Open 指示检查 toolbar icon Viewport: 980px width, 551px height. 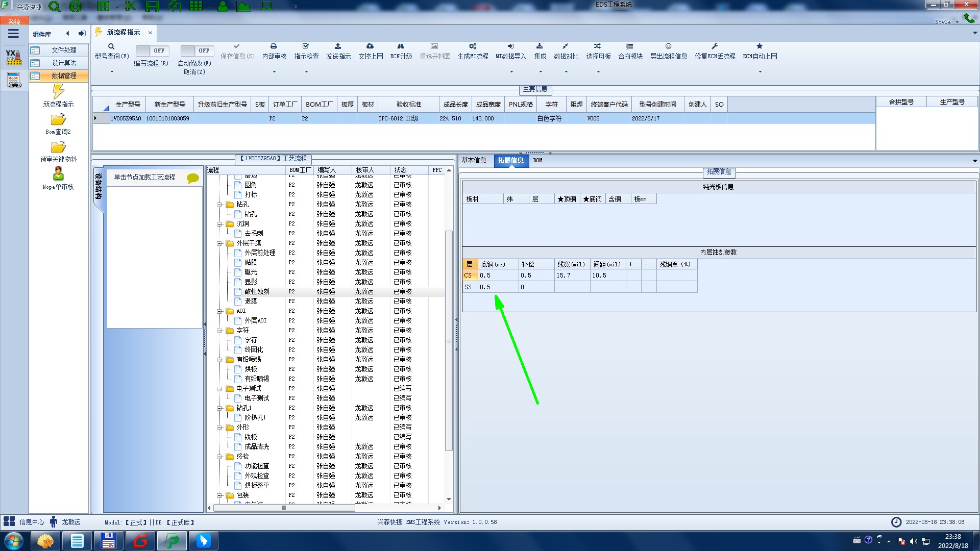306,46
